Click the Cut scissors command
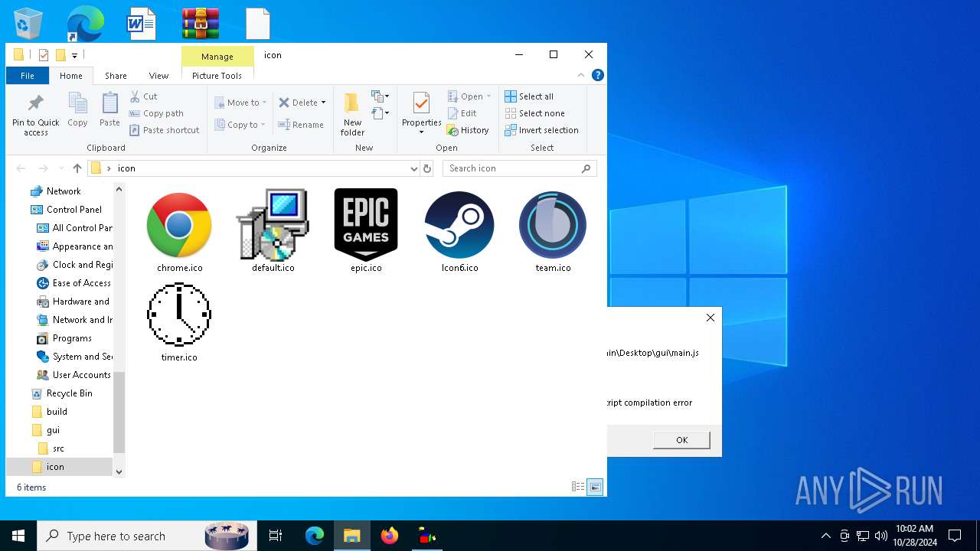Image resolution: width=980 pixels, height=551 pixels. pos(144,96)
